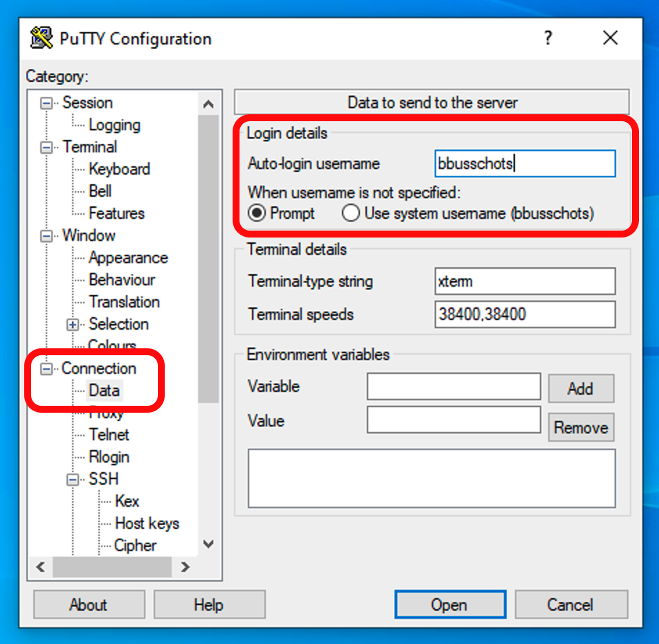Viewport: 659px width, 644px height.
Task: Expand the Selection tree node
Action: (x=73, y=325)
